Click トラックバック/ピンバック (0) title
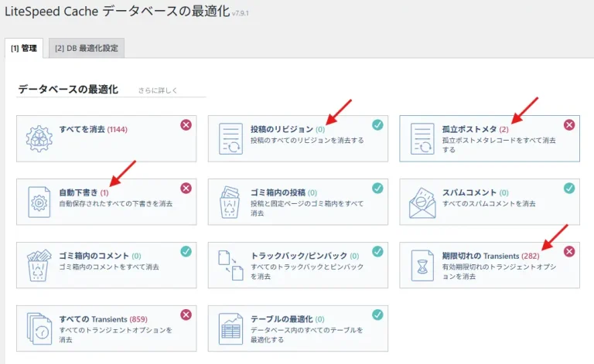Image resolution: width=594 pixels, height=364 pixels. (305, 256)
